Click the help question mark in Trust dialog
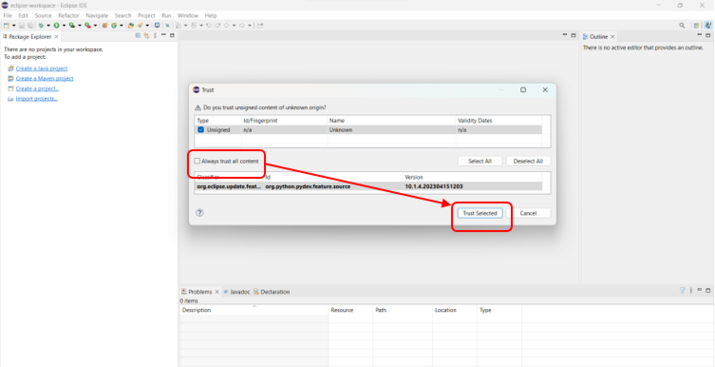Image resolution: width=715 pixels, height=367 pixels. (x=200, y=213)
